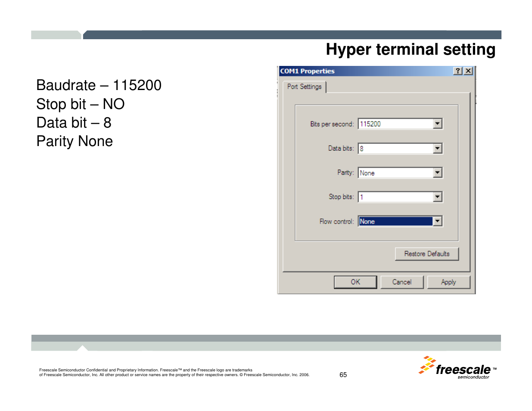Close the COM1 Properties dialog
Screen dimensions: 532x411
coord(468,71)
